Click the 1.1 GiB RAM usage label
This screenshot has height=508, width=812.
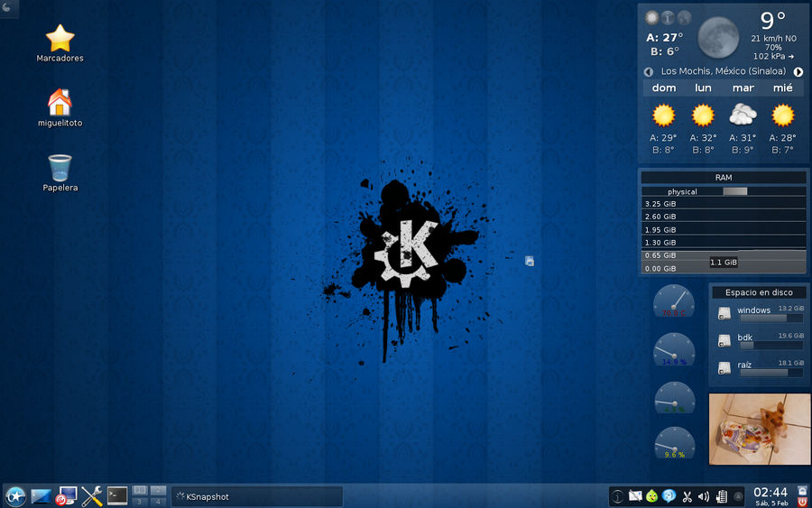(x=724, y=262)
